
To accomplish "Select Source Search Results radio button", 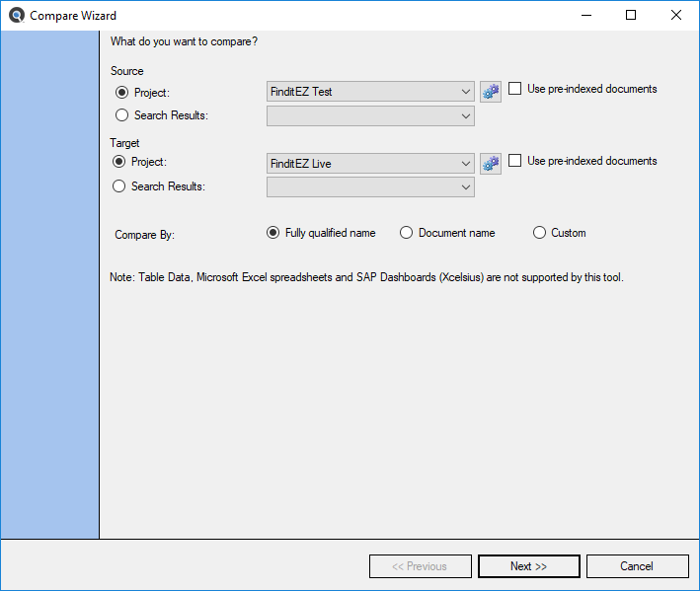I will click(121, 115).
